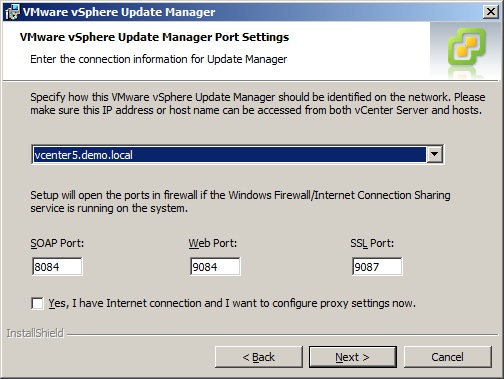Click the installer icon in the title bar
Screen dimensions: 504x379
(x=12, y=12)
